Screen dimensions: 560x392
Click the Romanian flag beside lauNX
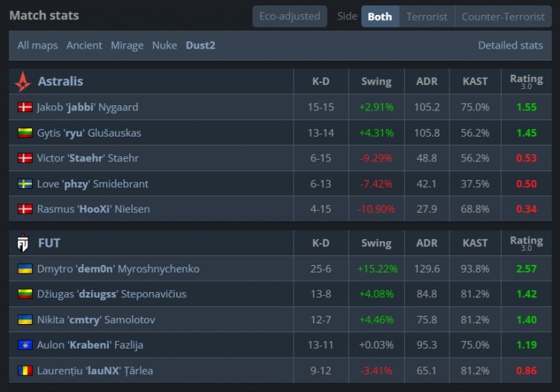click(x=25, y=370)
